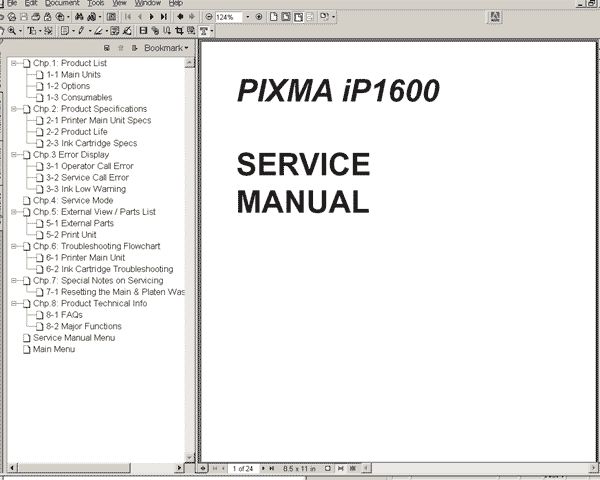Open bookmark Main Menu
Image resolution: width=600 pixels, height=480 pixels.
[x=54, y=349]
